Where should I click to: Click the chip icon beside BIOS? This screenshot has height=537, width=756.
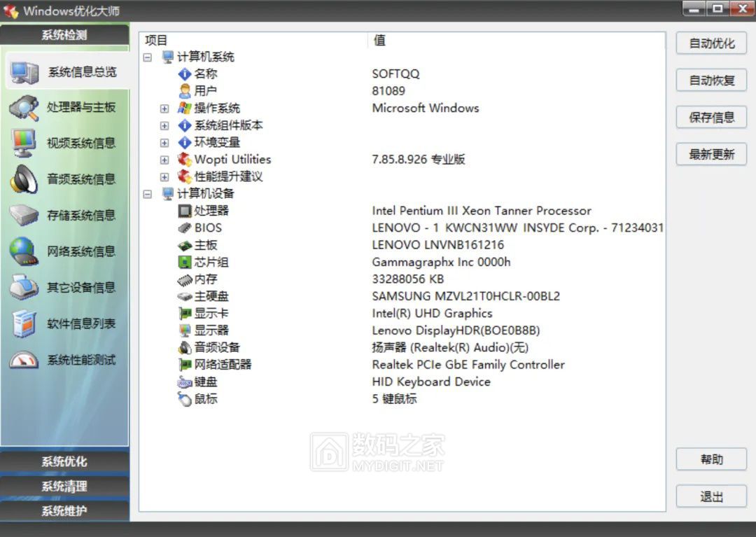pyautogui.click(x=185, y=228)
